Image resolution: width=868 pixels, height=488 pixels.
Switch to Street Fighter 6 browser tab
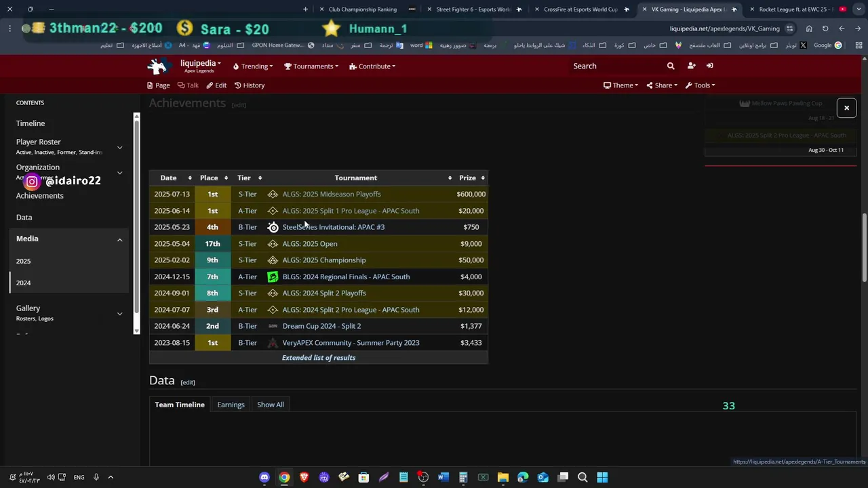tap(473, 9)
